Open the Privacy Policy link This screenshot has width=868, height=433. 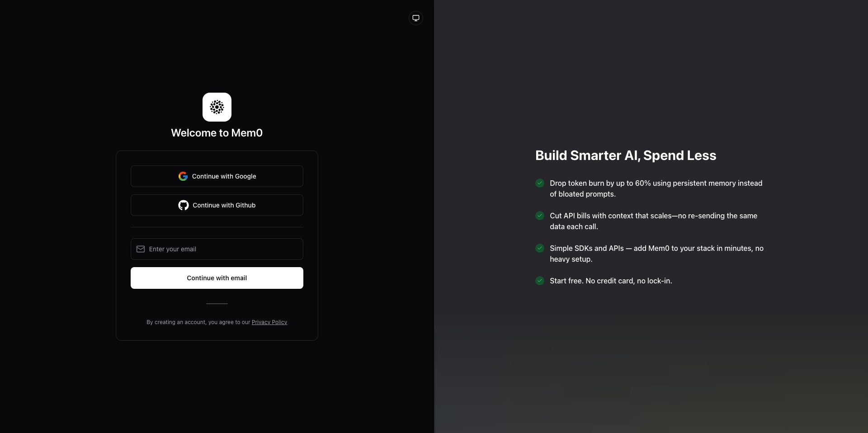tap(269, 322)
